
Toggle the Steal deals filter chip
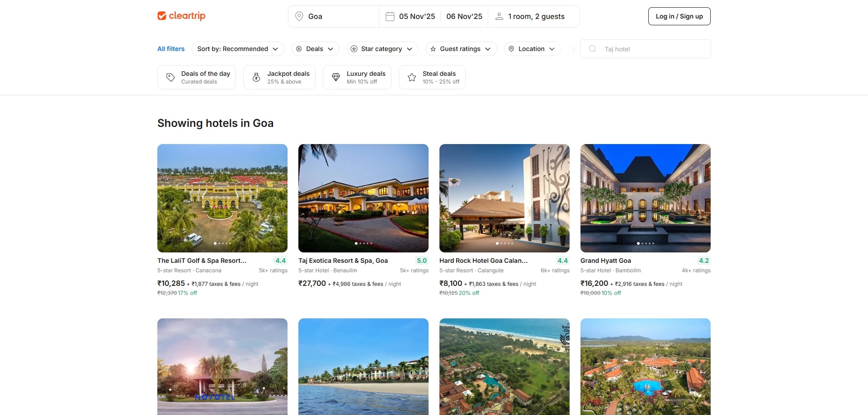[x=432, y=77]
